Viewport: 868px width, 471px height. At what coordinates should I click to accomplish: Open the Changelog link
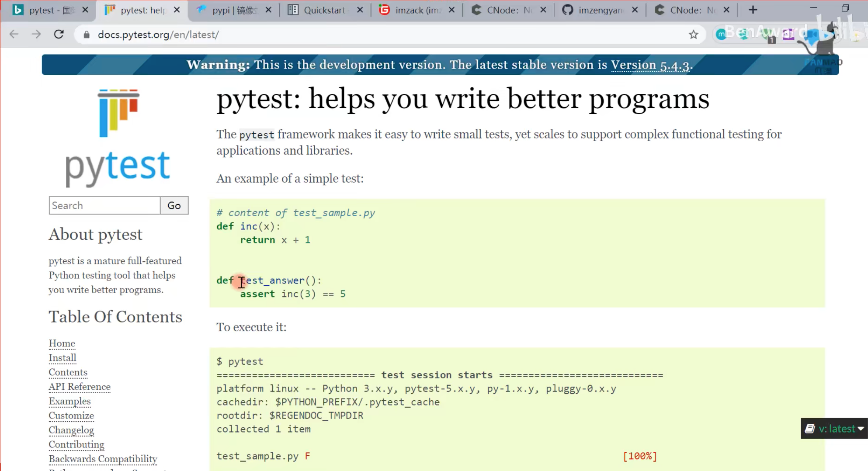(71, 430)
